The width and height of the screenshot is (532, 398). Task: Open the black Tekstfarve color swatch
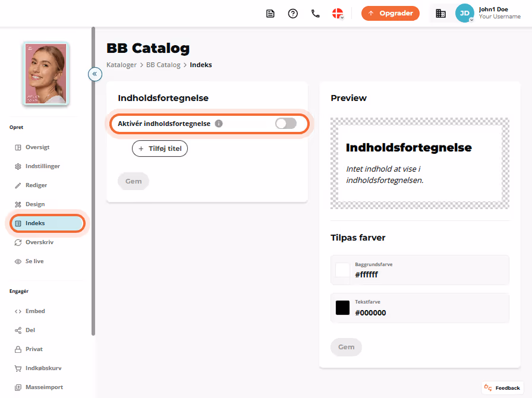tap(342, 308)
